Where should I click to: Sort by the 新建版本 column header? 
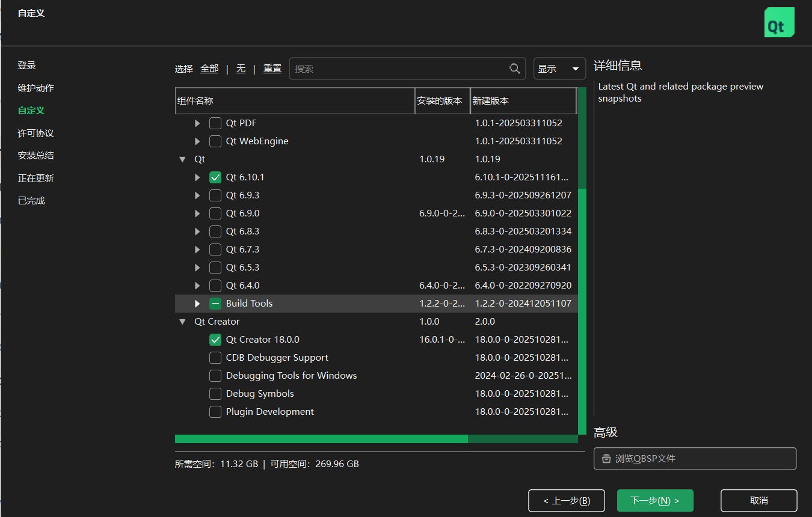[x=523, y=101]
